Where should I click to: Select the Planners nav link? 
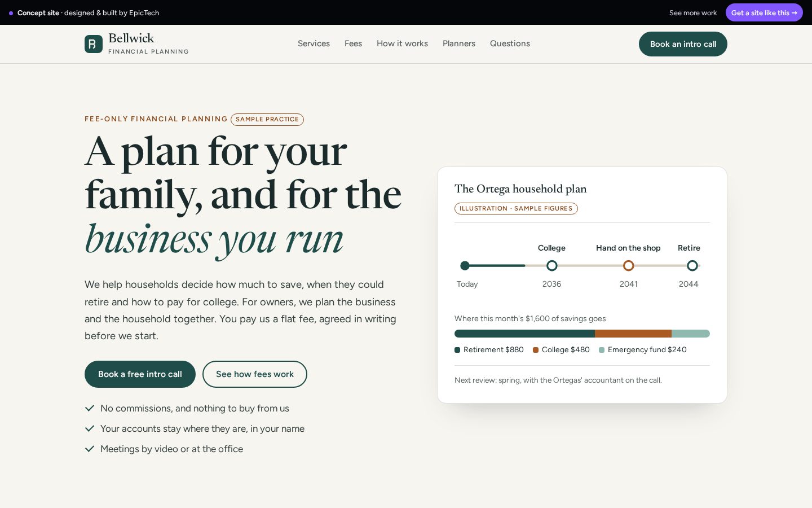pos(459,43)
